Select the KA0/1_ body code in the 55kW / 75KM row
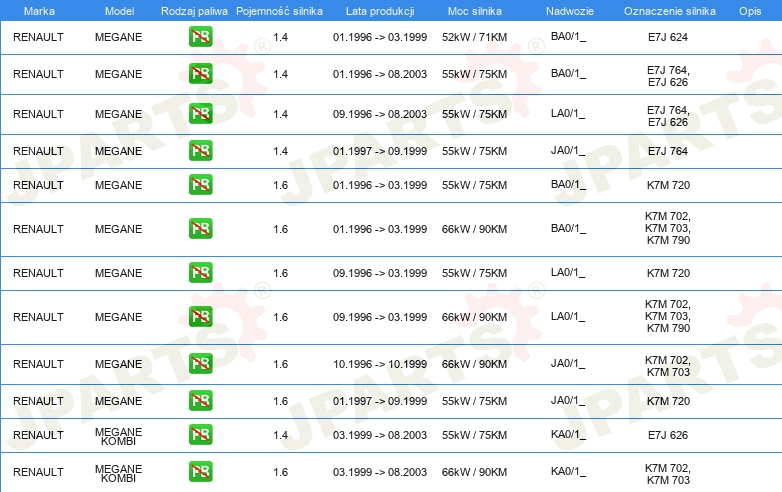Image resolution: width=782 pixels, height=492 pixels. [x=569, y=435]
